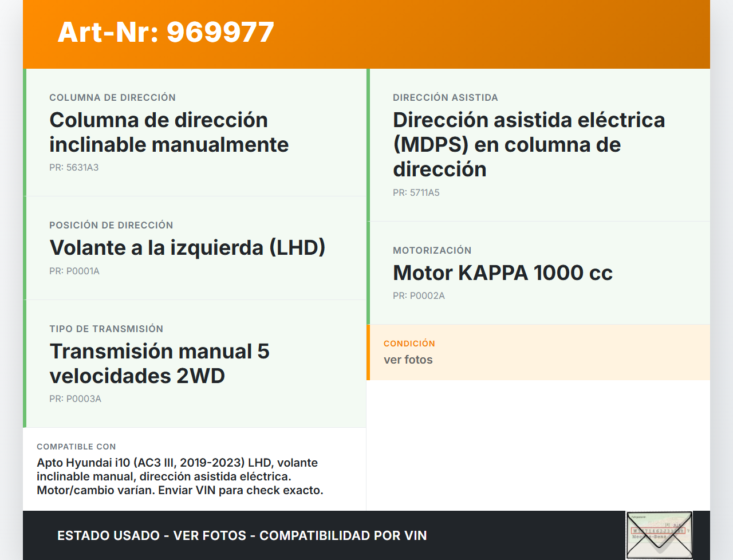Viewport: 733px width, 560px height.
Task: Click the PR: 5631A3 code label
Action: [x=74, y=168]
